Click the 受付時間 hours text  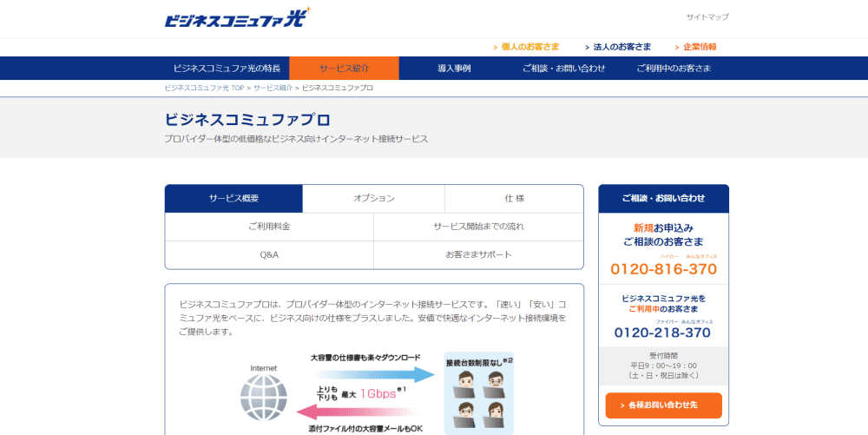coord(663,366)
